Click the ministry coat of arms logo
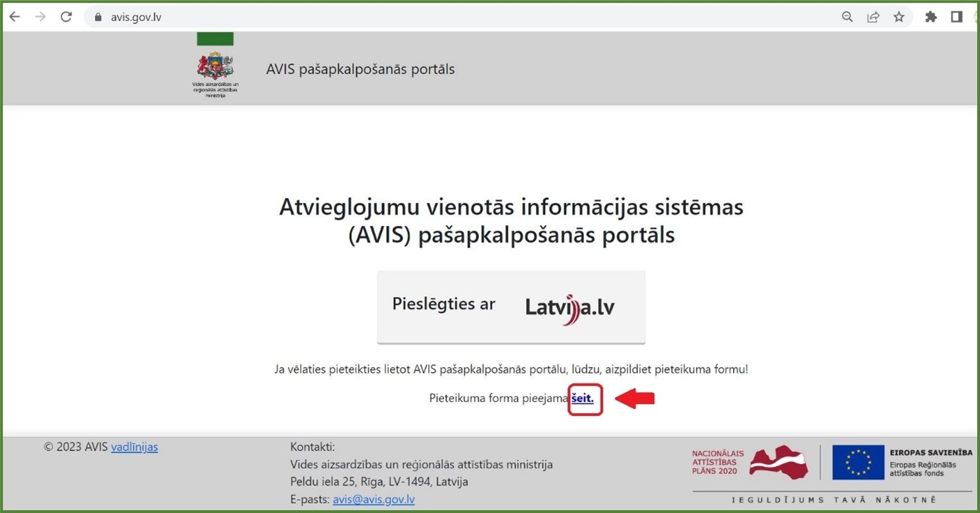The height and width of the screenshot is (513, 980). (215, 65)
